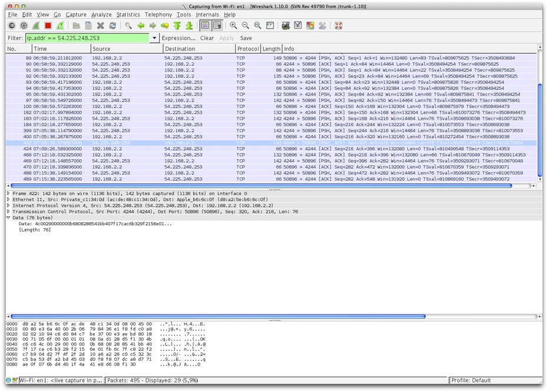
Task: Click inside the display filter field
Action: click(x=87, y=38)
